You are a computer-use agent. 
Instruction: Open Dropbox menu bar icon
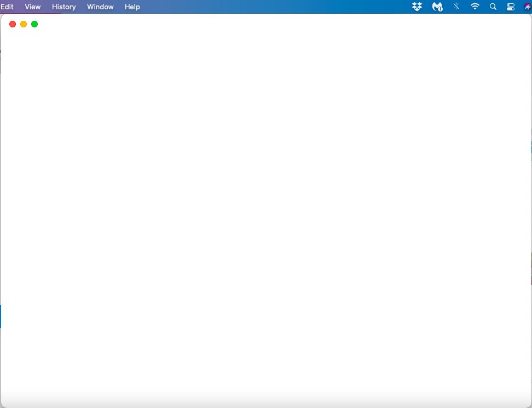[417, 7]
